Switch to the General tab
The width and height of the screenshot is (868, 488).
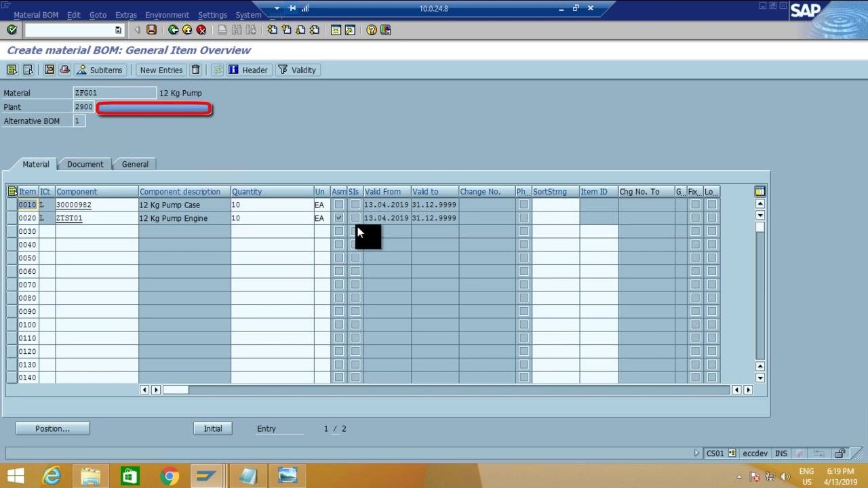[x=135, y=164]
